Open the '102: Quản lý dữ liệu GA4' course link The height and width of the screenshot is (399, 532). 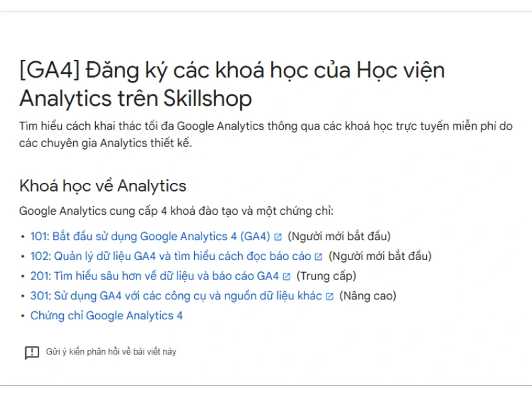pos(171,256)
